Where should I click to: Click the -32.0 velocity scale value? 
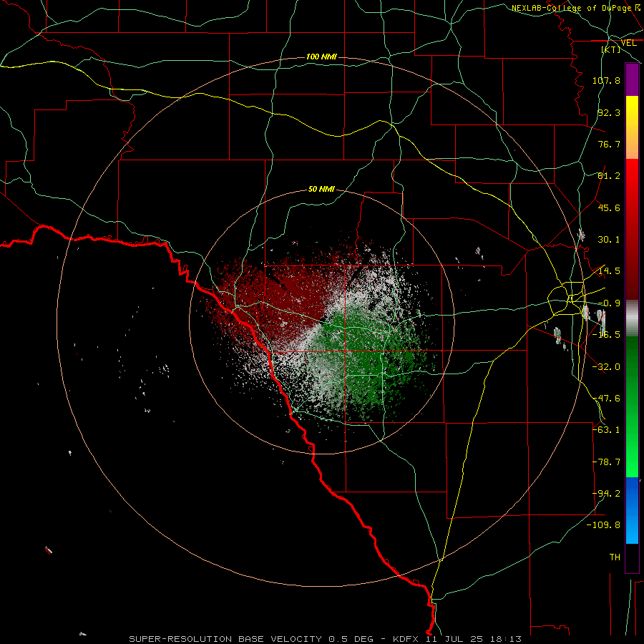point(606,367)
